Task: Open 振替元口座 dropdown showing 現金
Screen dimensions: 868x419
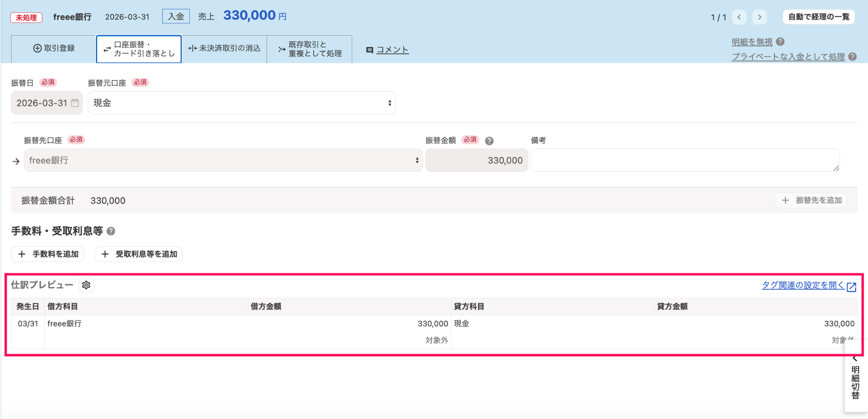Action: pos(242,103)
